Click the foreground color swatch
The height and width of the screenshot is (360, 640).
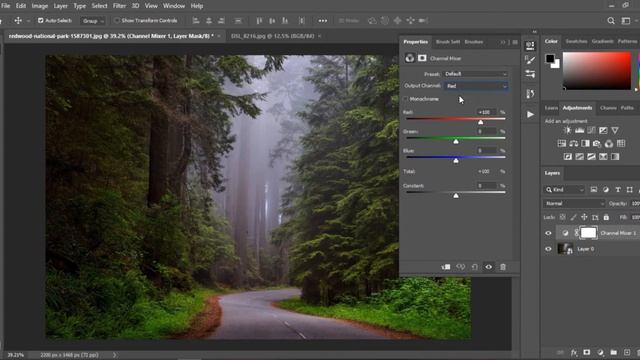coord(550,58)
